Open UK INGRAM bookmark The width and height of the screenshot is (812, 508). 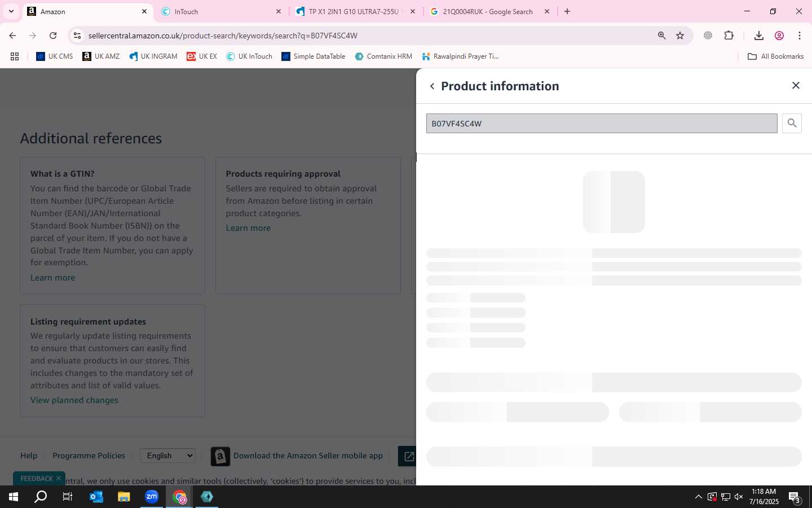click(x=153, y=56)
